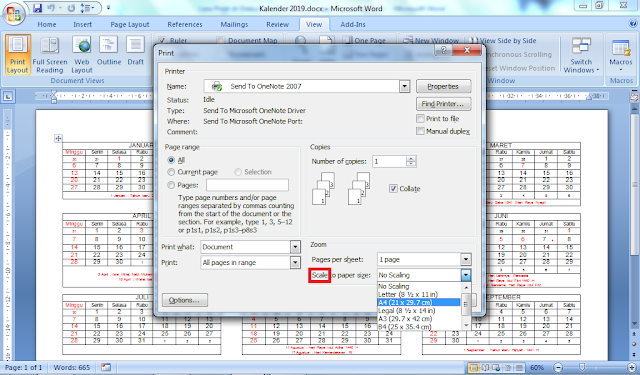
Task: Click the Print dialog help button
Action: [x=443, y=50]
